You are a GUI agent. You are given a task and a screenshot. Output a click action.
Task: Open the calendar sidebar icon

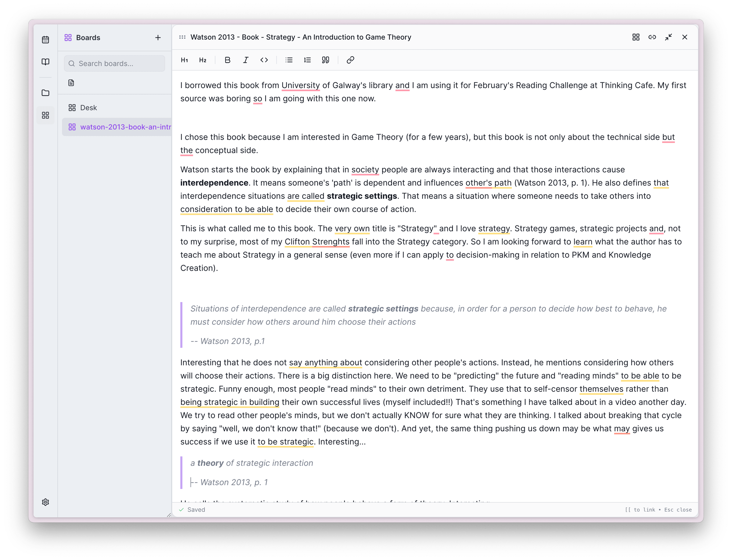[x=46, y=40]
